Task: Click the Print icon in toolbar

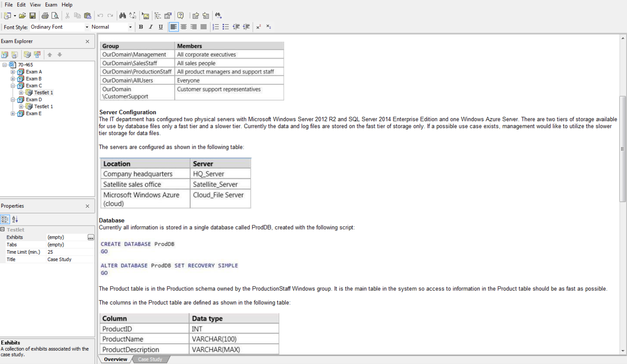Action: pyautogui.click(x=45, y=15)
